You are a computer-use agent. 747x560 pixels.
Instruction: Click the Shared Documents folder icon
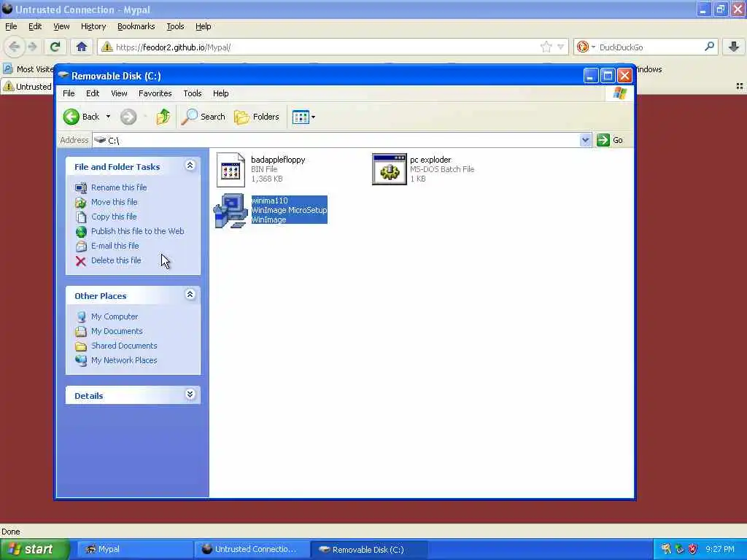[81, 346]
